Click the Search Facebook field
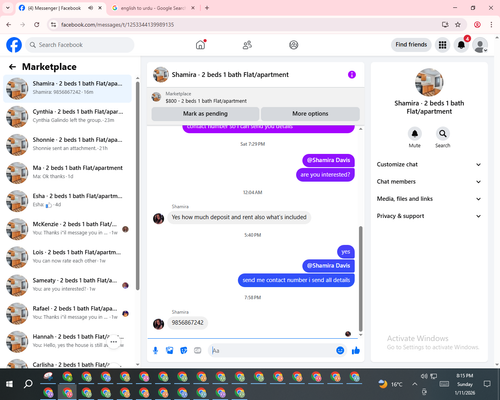 (x=80, y=45)
